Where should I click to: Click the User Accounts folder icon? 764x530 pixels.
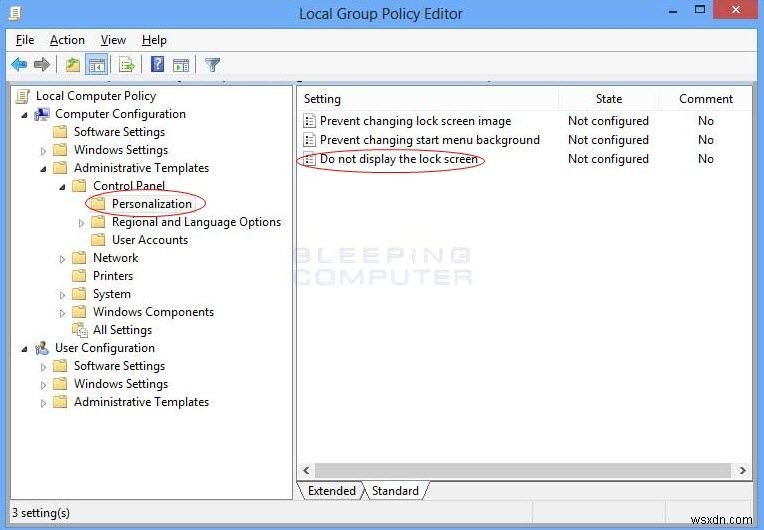98,240
